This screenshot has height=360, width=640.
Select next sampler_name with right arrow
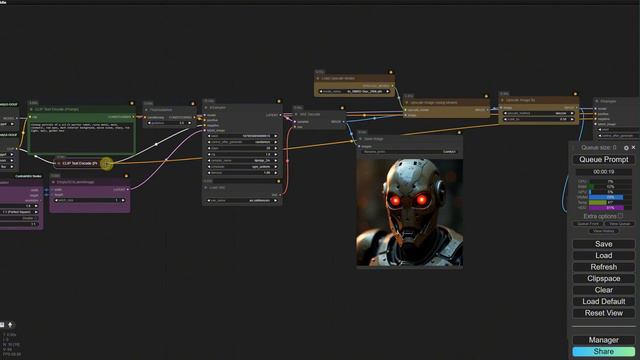pos(276,160)
